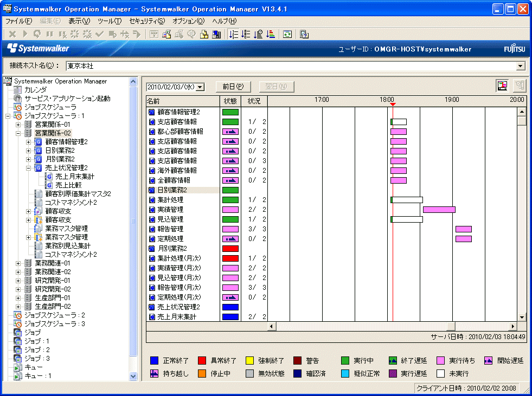Click the greyed pause toolbar icon
This screenshot has width=532, height=396.
pyautogui.click(x=49, y=34)
